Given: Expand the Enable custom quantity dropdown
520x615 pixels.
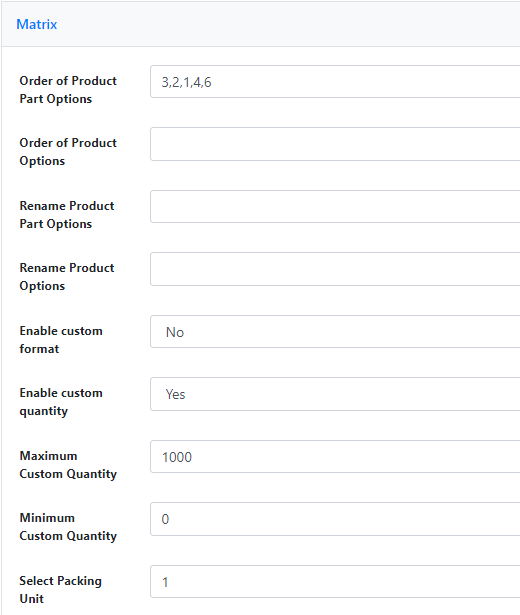Looking at the screenshot, I should pyautogui.click(x=335, y=394).
